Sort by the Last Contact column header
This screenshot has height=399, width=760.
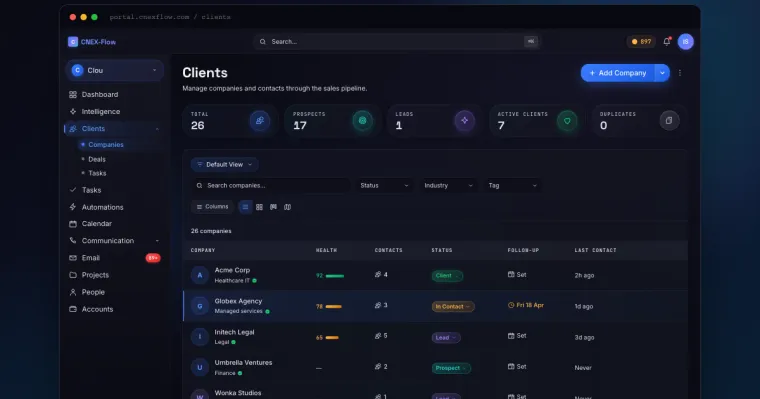[x=595, y=250]
